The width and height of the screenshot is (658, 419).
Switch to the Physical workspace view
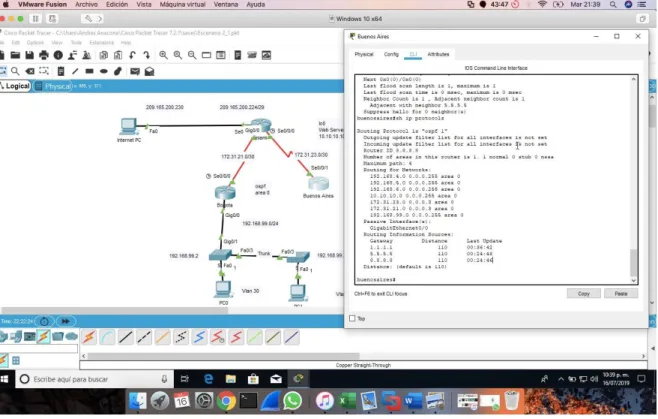(x=53, y=86)
